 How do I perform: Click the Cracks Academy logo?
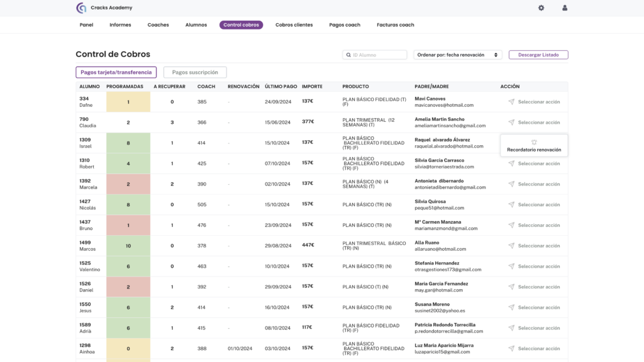point(81,8)
